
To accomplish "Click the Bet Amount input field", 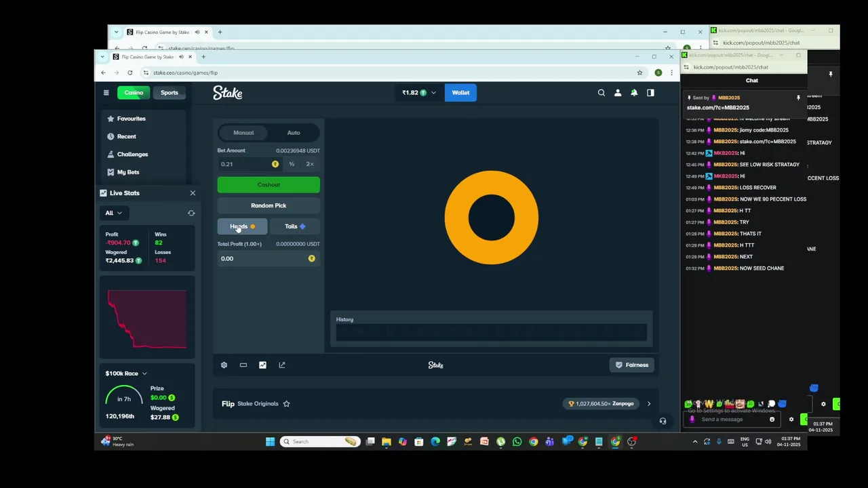I will (x=248, y=164).
